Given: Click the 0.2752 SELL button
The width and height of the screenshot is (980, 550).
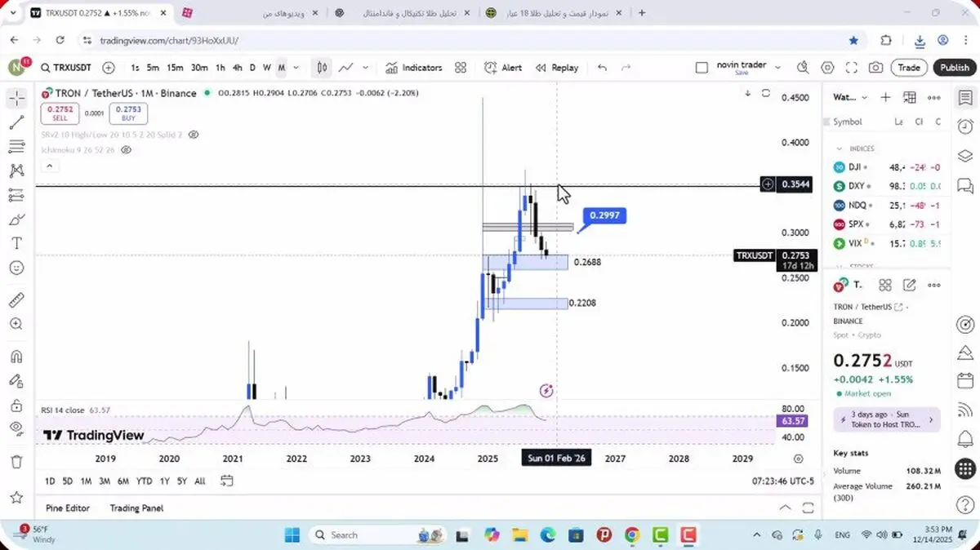Looking at the screenshot, I should click(60, 113).
